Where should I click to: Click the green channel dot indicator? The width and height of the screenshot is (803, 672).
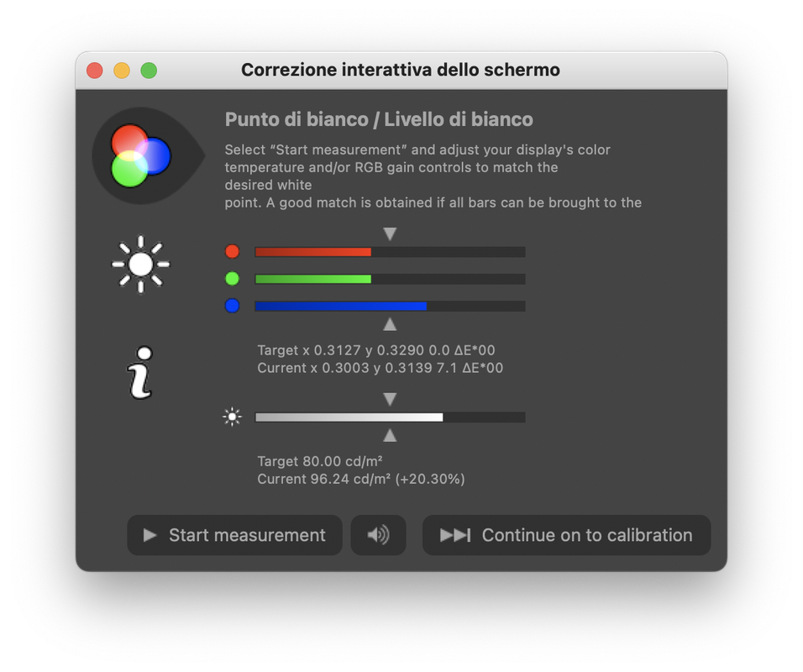(232, 279)
